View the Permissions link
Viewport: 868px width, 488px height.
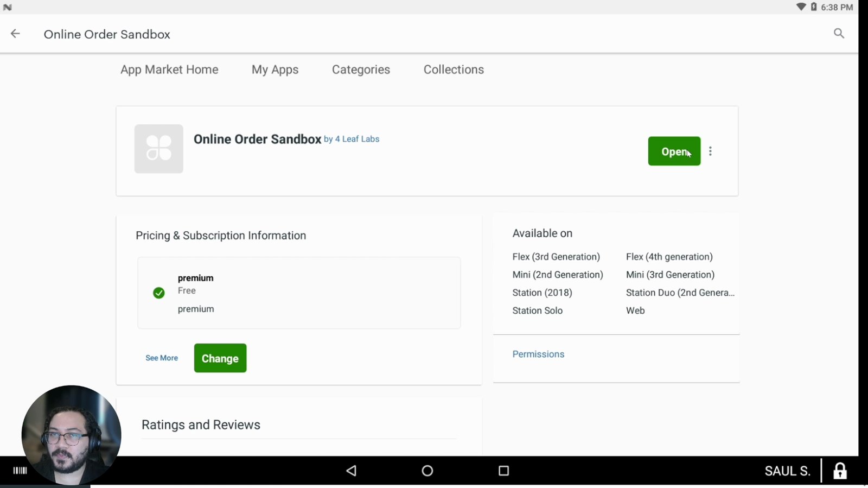[538, 354]
